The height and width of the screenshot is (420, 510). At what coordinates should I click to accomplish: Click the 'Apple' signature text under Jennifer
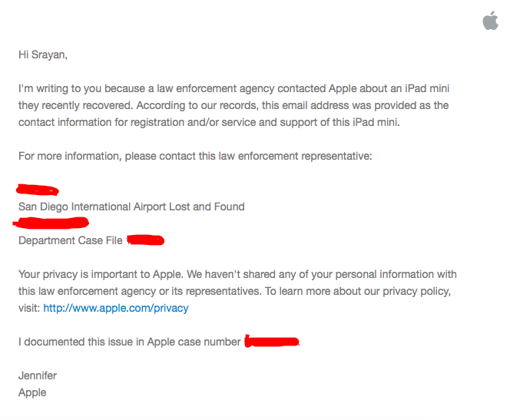[x=32, y=392]
